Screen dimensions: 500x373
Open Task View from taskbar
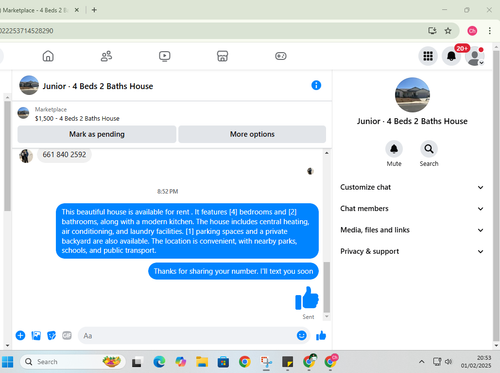137,362
